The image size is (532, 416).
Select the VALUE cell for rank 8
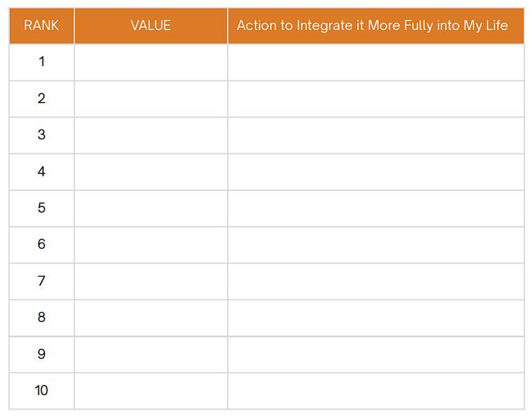coord(150,318)
